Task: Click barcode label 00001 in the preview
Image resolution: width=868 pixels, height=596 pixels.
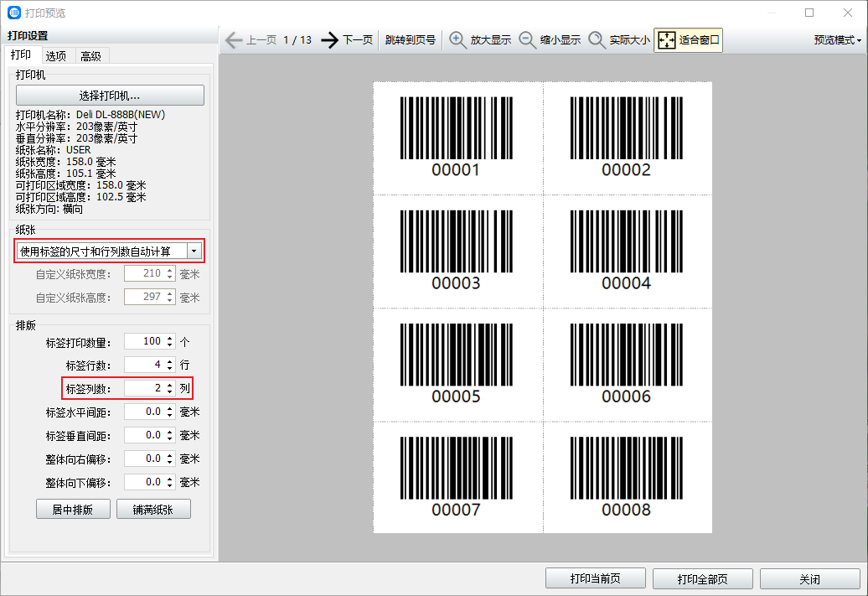Action: pyautogui.click(x=457, y=137)
